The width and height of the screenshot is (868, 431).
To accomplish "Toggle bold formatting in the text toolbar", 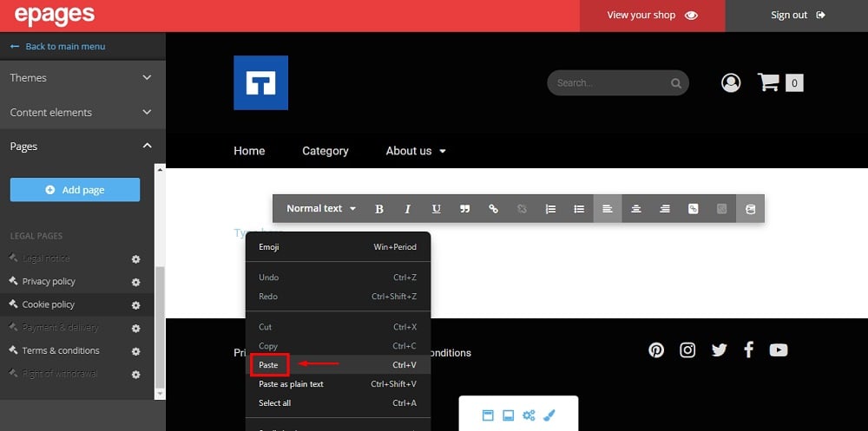I will point(379,209).
